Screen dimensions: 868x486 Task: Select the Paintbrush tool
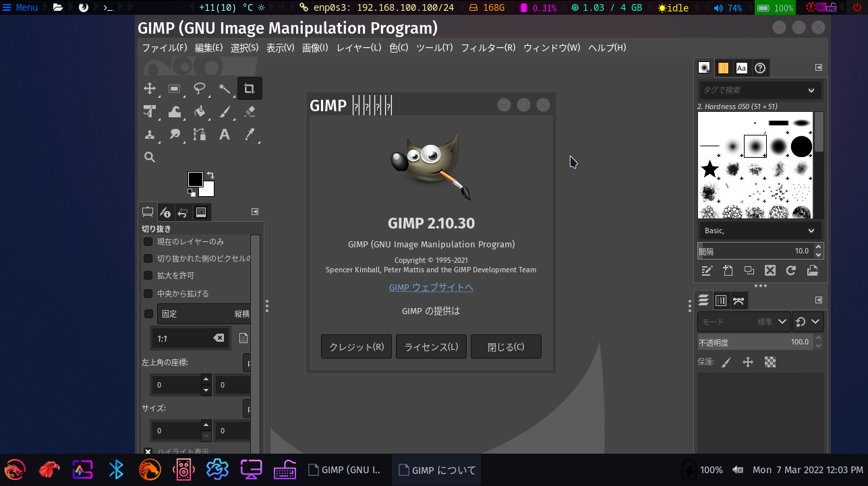[x=225, y=111]
